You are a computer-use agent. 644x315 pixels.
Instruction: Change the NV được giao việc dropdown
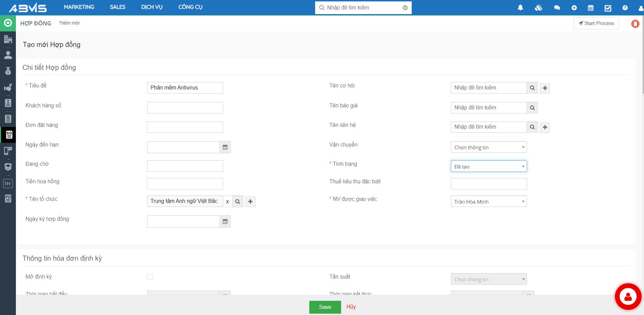coord(488,202)
